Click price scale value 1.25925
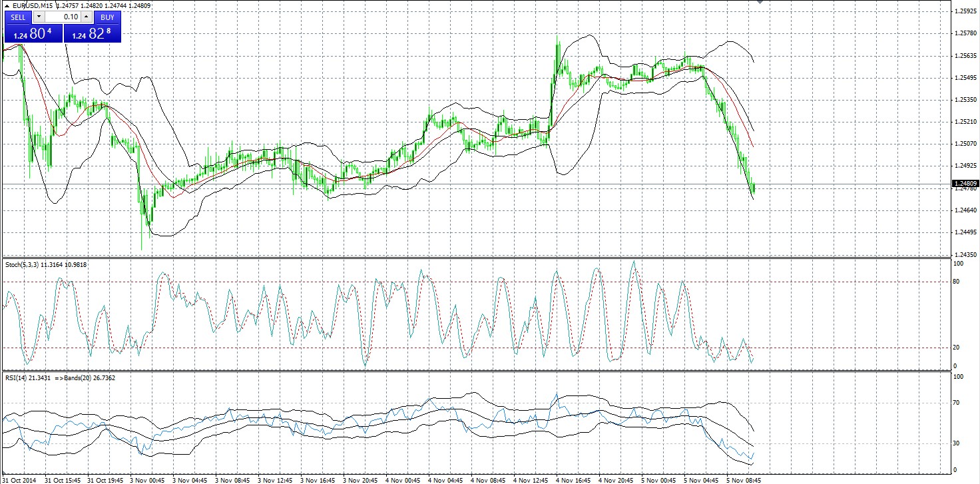 pos(965,11)
